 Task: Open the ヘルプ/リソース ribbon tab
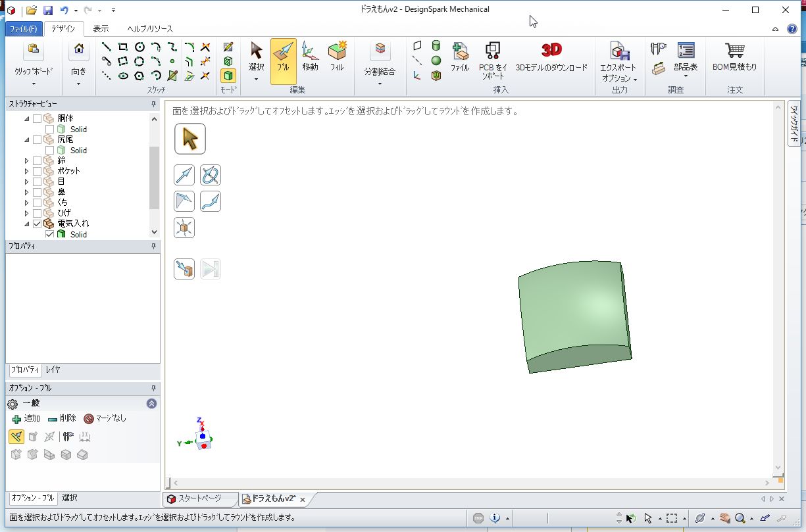150,29
